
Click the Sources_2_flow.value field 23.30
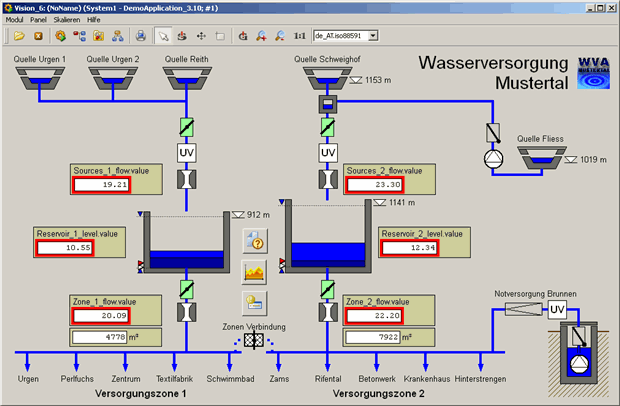click(375, 184)
